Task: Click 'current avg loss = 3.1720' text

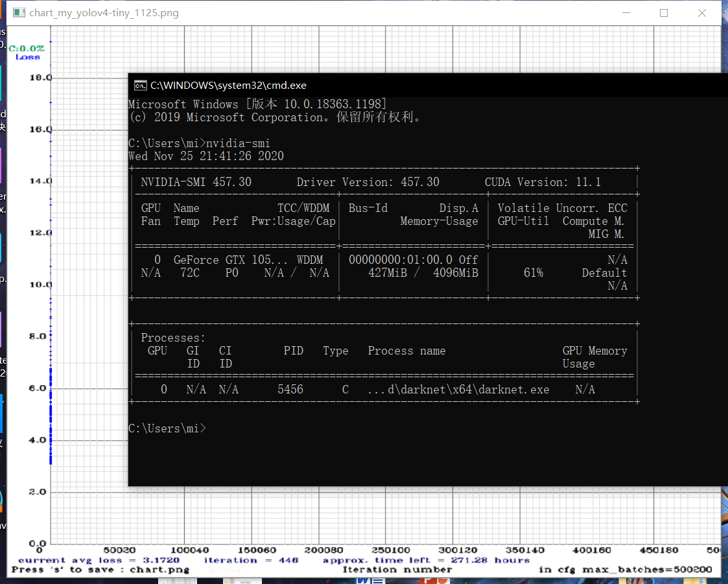Action: 99,560
